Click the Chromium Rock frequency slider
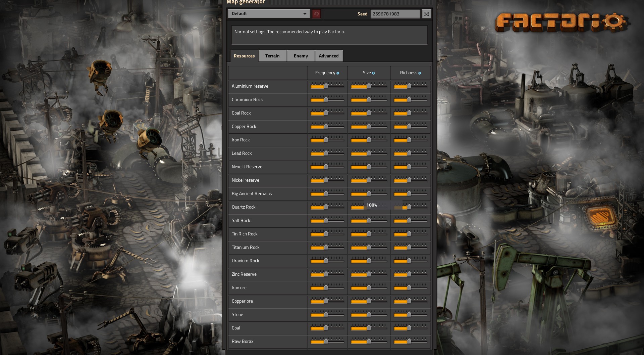This screenshot has height=355, width=644. [x=327, y=100]
